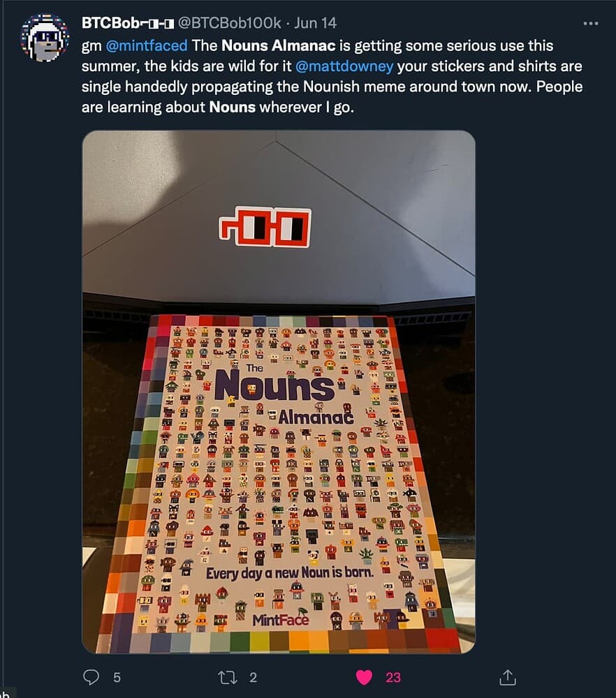Enlarge the Nouns Almanac photo
This screenshot has height=698, width=616.
pyautogui.click(x=279, y=392)
